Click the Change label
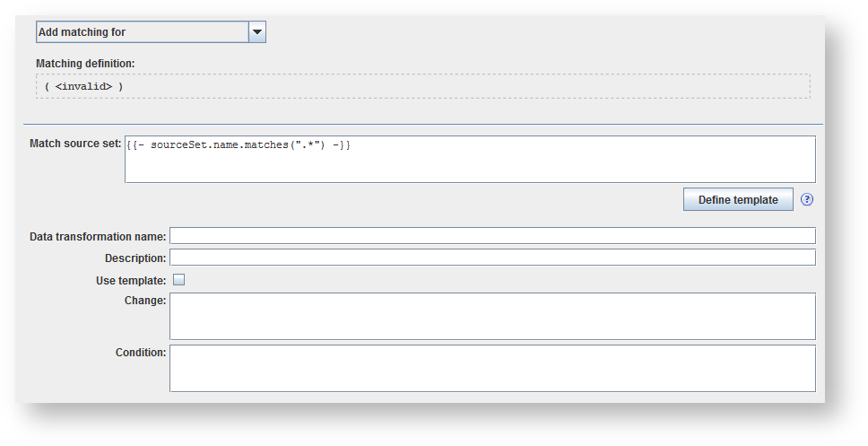The height and width of the screenshot is (446, 868). pyautogui.click(x=145, y=301)
